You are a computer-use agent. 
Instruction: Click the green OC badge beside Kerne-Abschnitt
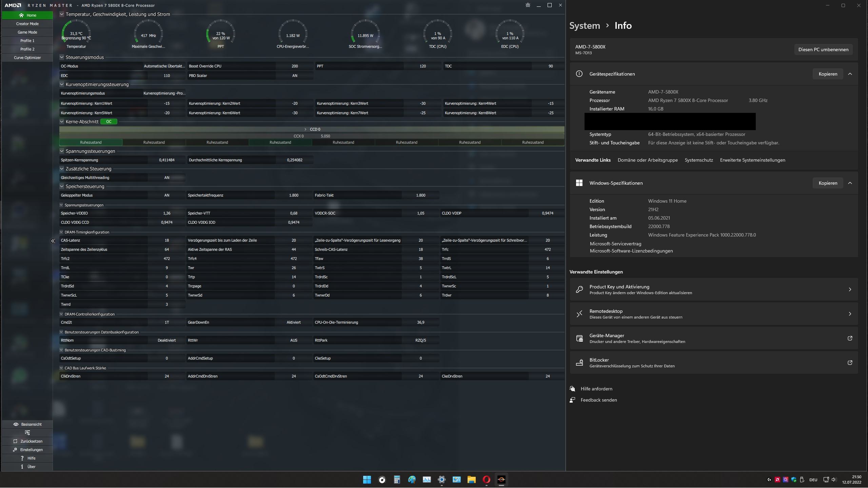click(x=109, y=122)
